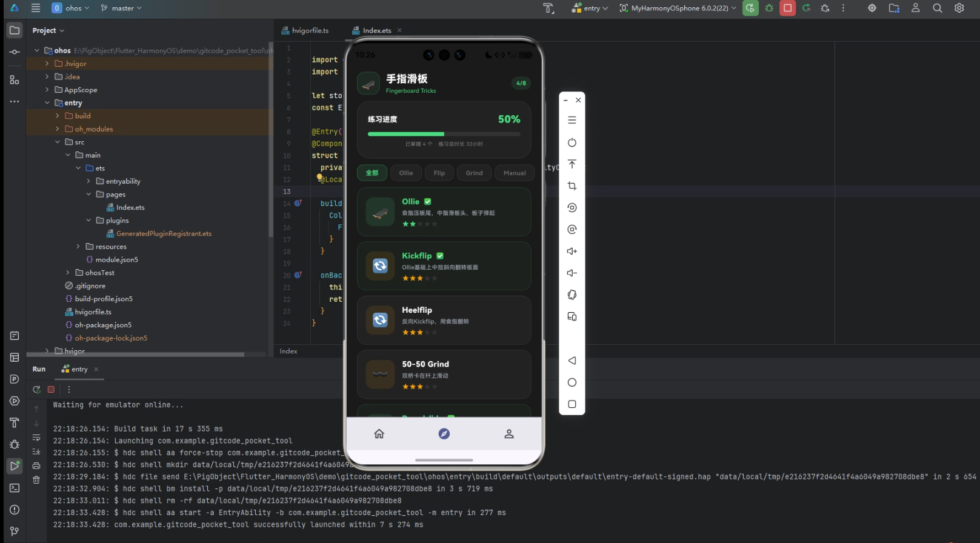This screenshot has width=980, height=543.
Task: Select the Ollie filter chip
Action: tap(406, 173)
